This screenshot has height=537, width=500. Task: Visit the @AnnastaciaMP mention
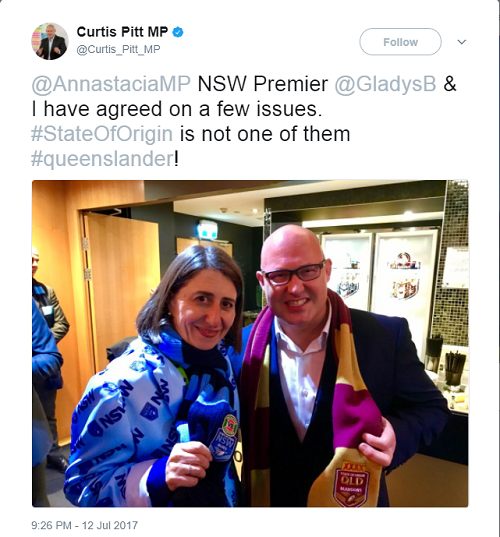tap(111, 84)
